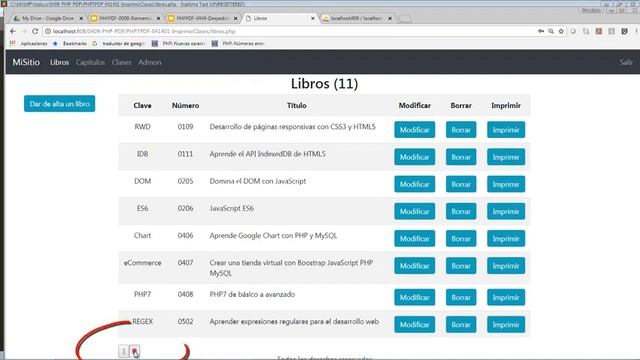Image resolution: width=640 pixels, height=360 pixels.
Task: Open the Admon menu in the navbar
Action: [150, 62]
